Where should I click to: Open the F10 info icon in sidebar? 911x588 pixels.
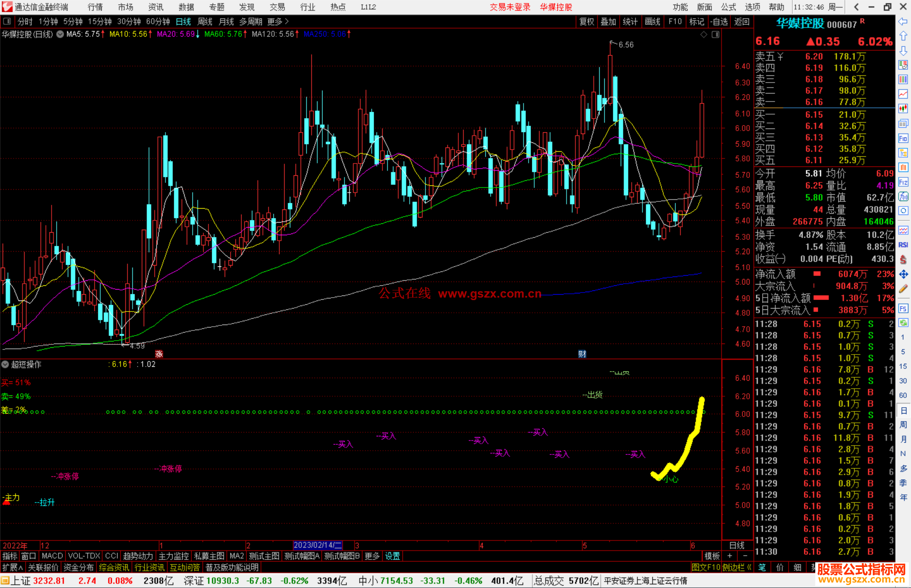click(x=903, y=138)
